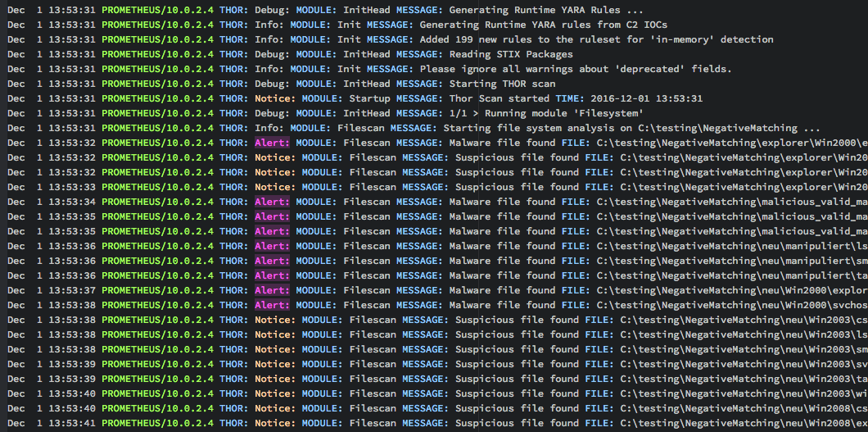
Task: Click the module name 'Startup'
Action: pyautogui.click(x=369, y=98)
